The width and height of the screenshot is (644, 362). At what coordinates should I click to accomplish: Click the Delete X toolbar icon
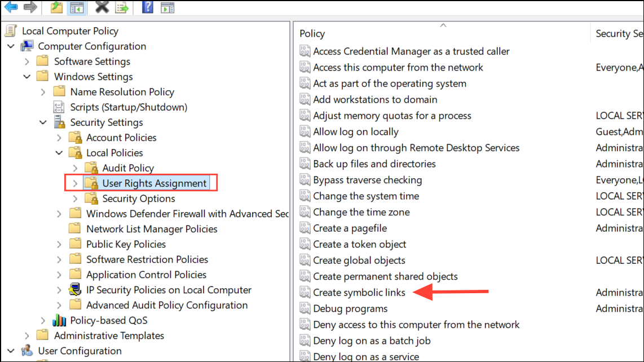click(102, 7)
